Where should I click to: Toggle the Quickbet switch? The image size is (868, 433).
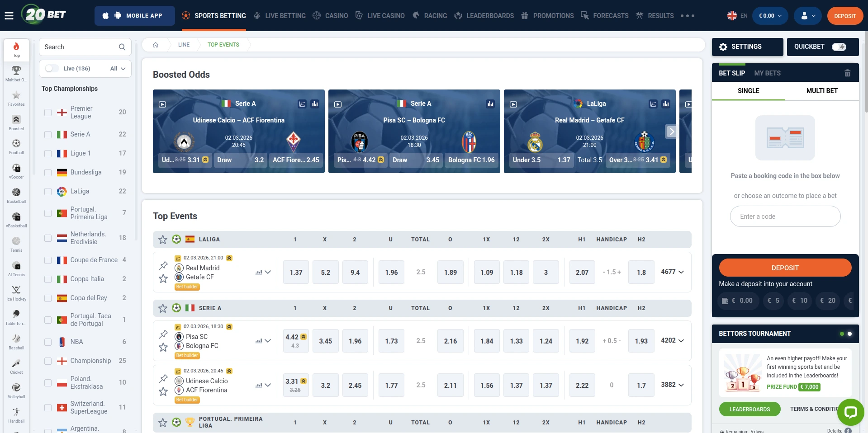click(839, 47)
